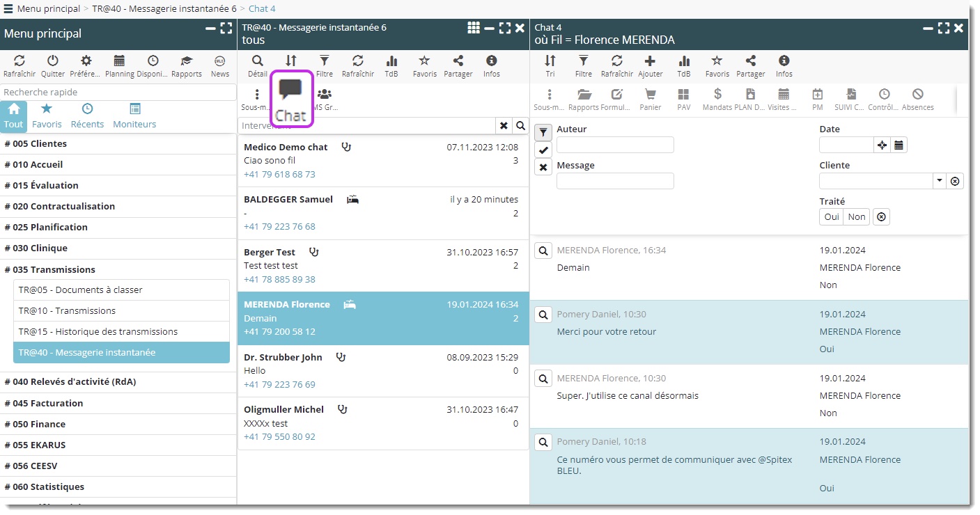This screenshot has height=515, width=980.
Task: Select Non for the Traité filter
Action: pyautogui.click(x=857, y=216)
